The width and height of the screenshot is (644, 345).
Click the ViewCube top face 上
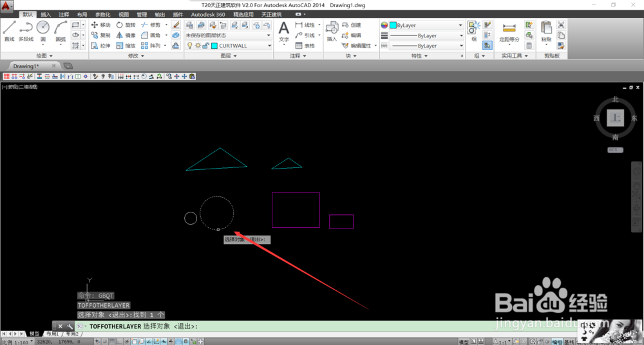pyautogui.click(x=615, y=118)
